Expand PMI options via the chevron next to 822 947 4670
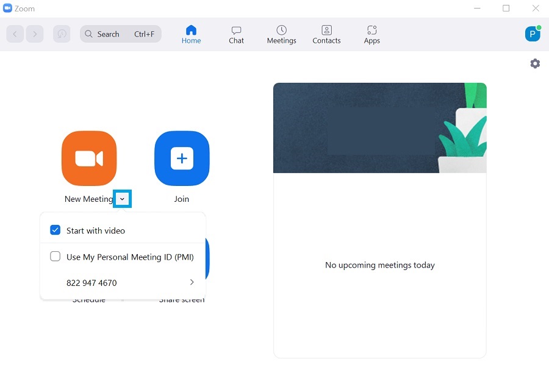The width and height of the screenshot is (549, 392). coord(192,282)
